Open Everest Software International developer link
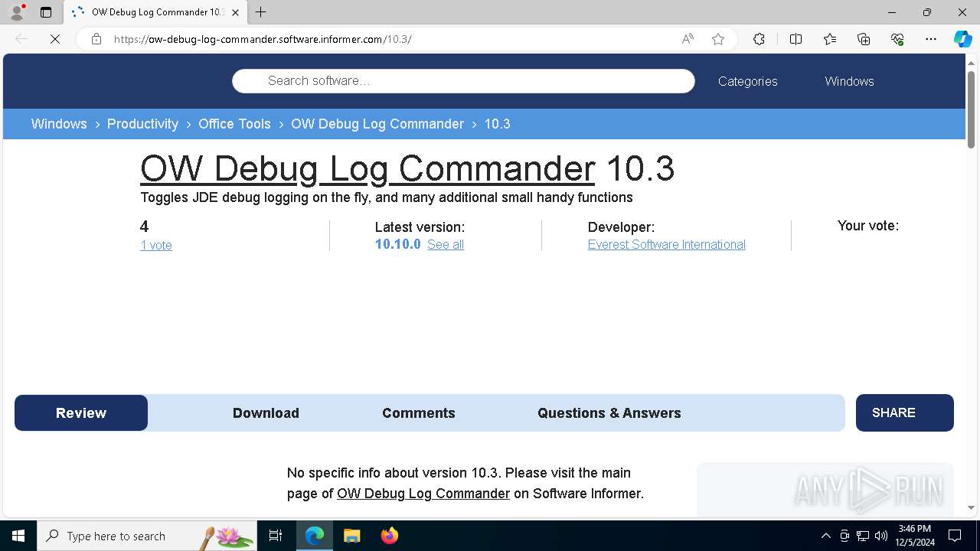Viewport: 980px width, 551px height. click(667, 244)
